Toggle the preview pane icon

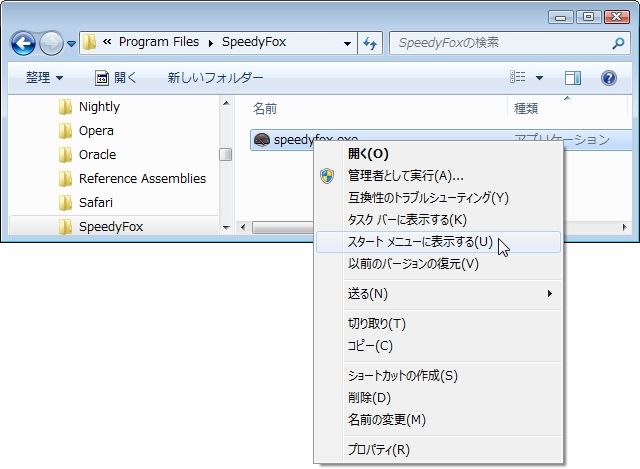pos(573,78)
